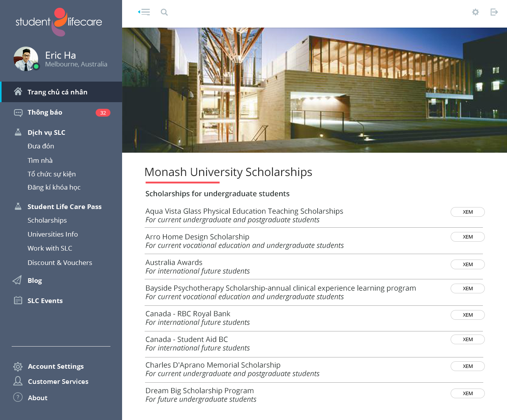Screen dimensions: 507x420
Task: Open Universities Info
Action: point(53,234)
